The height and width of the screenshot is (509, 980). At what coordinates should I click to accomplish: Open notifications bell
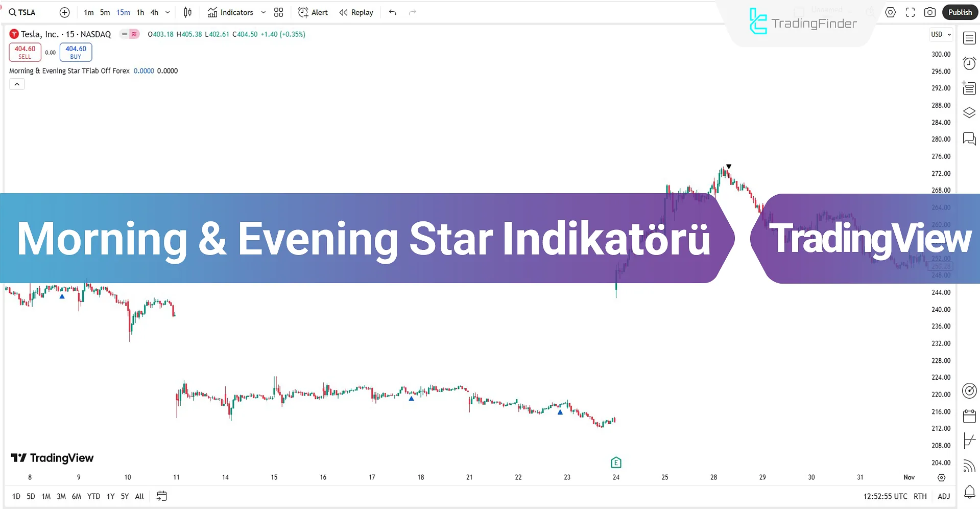pyautogui.click(x=969, y=492)
